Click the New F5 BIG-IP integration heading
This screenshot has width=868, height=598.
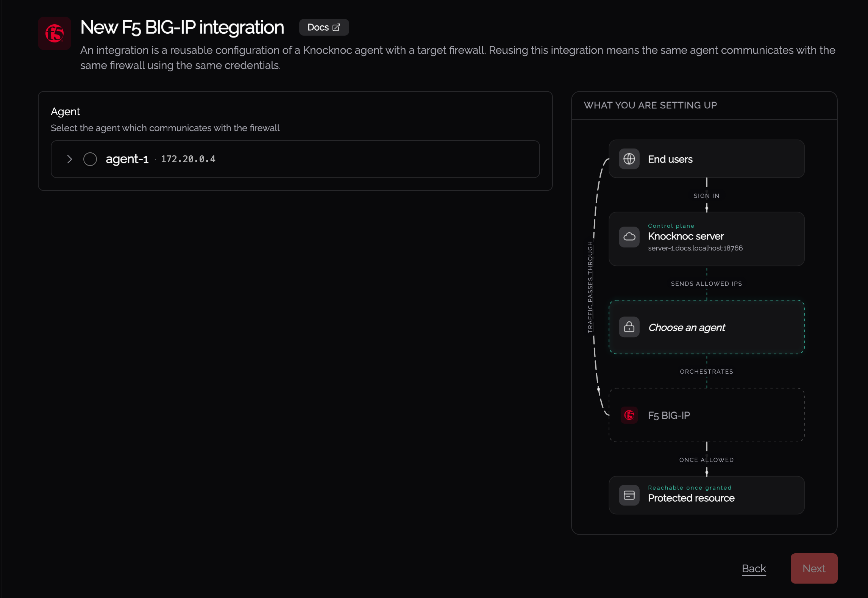(x=182, y=27)
